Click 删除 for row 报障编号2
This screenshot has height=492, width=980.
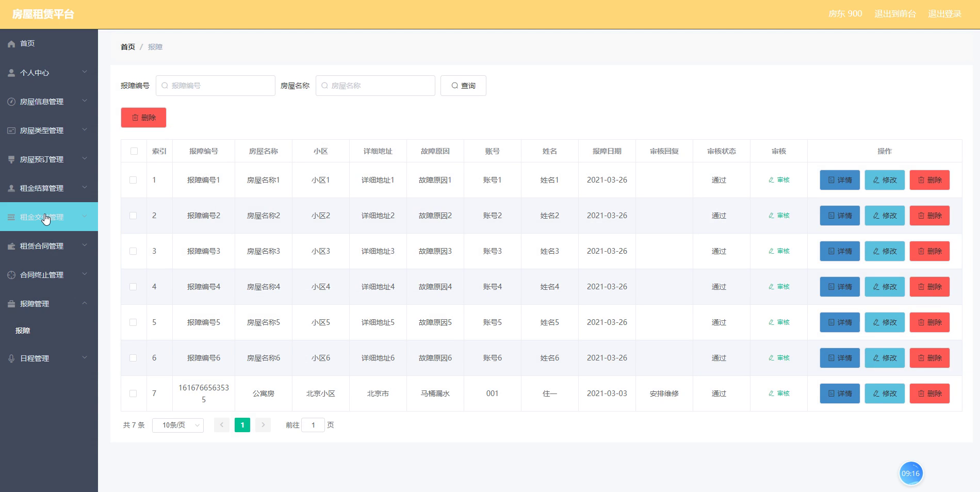(x=929, y=216)
